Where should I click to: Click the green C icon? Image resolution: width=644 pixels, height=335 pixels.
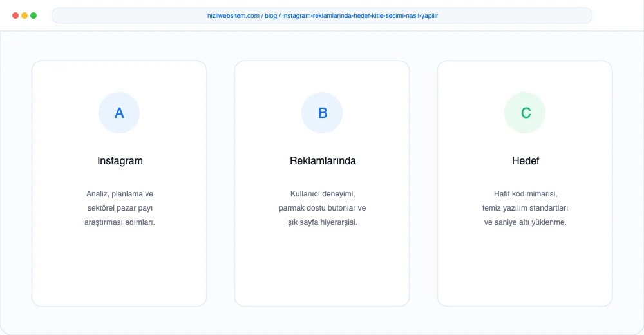525,113
